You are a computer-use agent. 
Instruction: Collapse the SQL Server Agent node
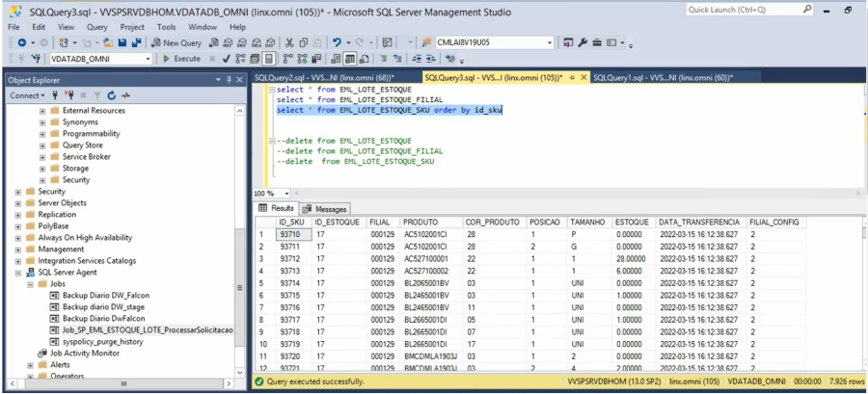[18, 273]
